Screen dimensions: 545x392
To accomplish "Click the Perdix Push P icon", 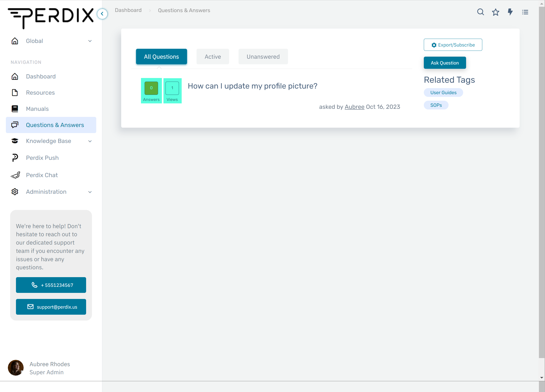I will pos(15,158).
